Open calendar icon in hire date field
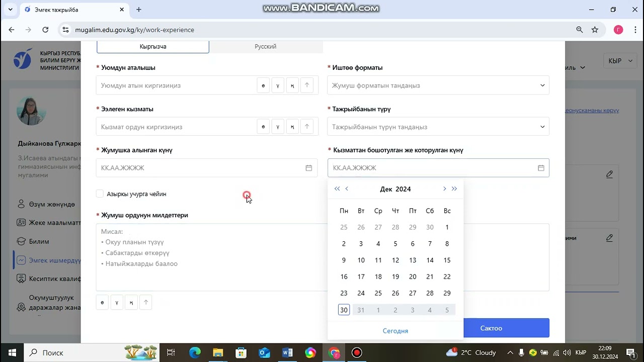Screen dimensions: 644x362 coord(309,168)
